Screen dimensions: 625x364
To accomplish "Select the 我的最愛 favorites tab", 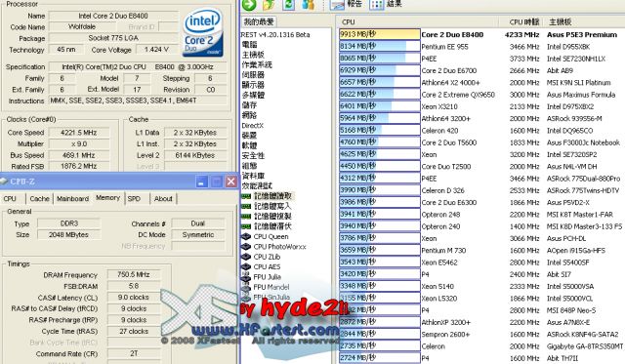I will 259,21.
